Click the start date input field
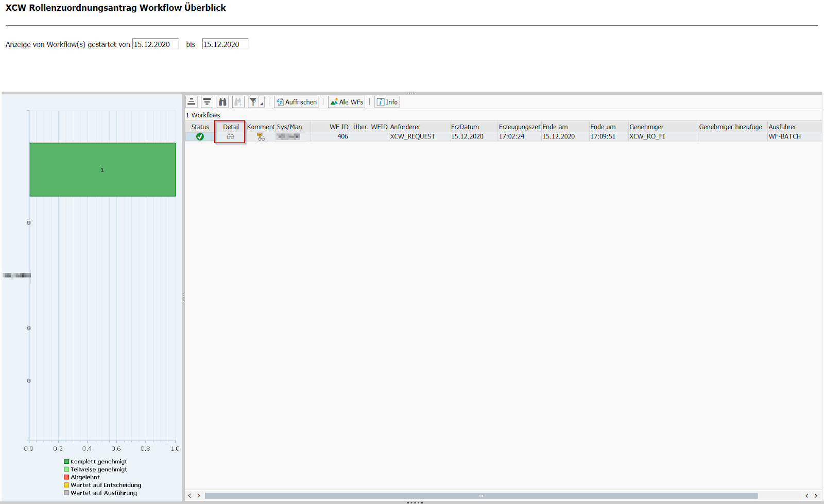 [x=156, y=44]
